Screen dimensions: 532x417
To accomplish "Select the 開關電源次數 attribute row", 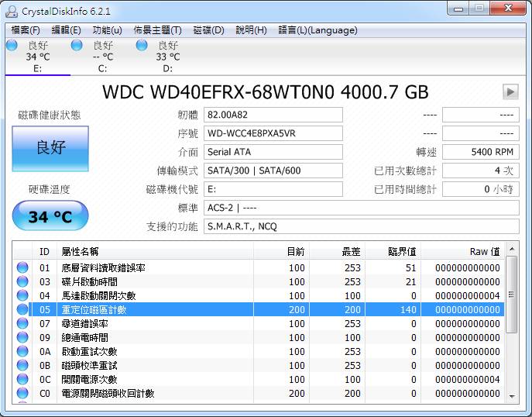I will 259,379.
